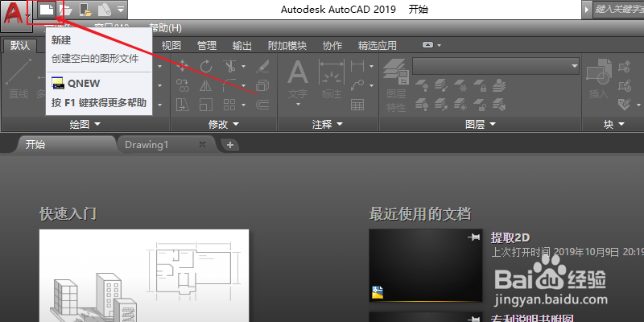Select the Mirror tool

point(206,85)
